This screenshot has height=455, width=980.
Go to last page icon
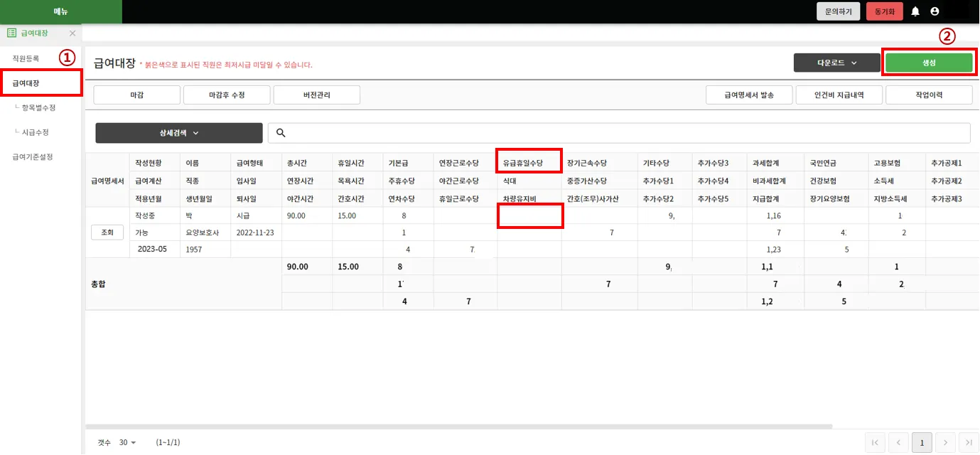(969, 442)
